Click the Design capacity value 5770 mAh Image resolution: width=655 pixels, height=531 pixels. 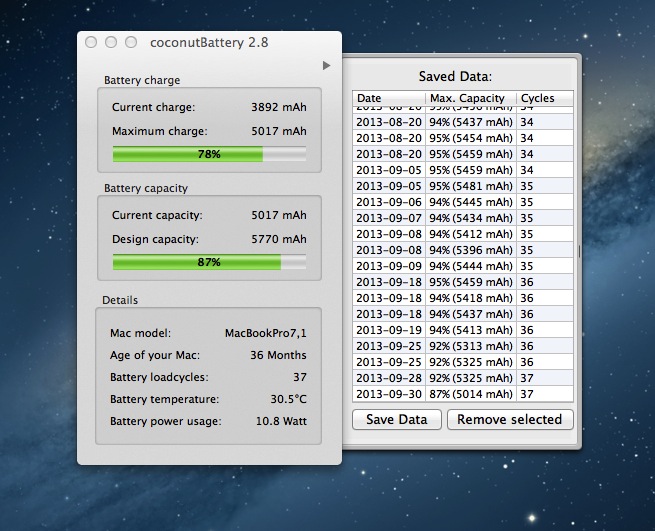coord(279,239)
